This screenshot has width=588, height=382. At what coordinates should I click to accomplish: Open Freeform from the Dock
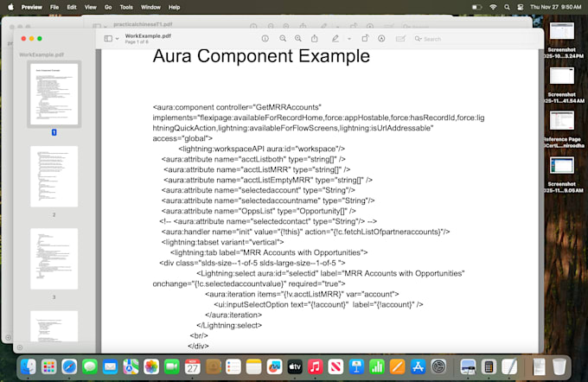(x=274, y=366)
